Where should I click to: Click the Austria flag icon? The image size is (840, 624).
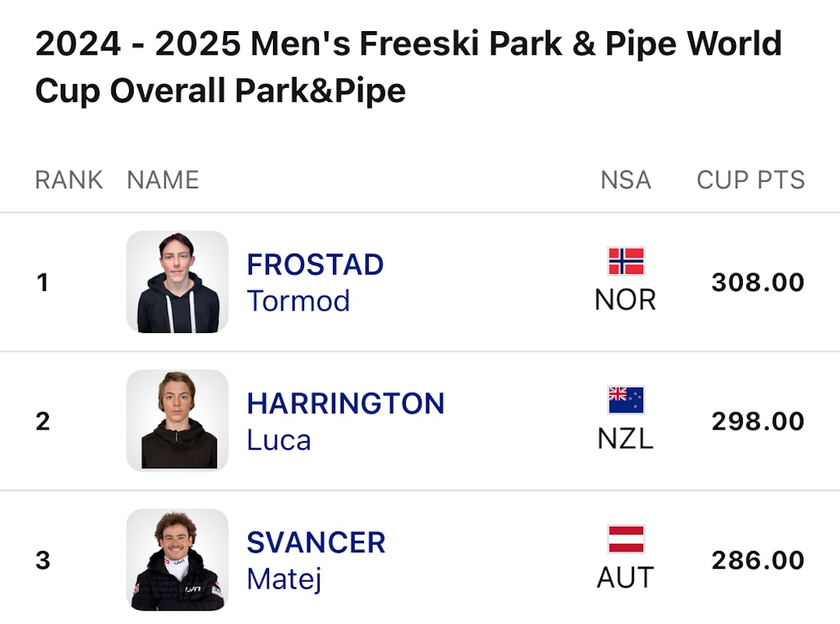point(626,539)
